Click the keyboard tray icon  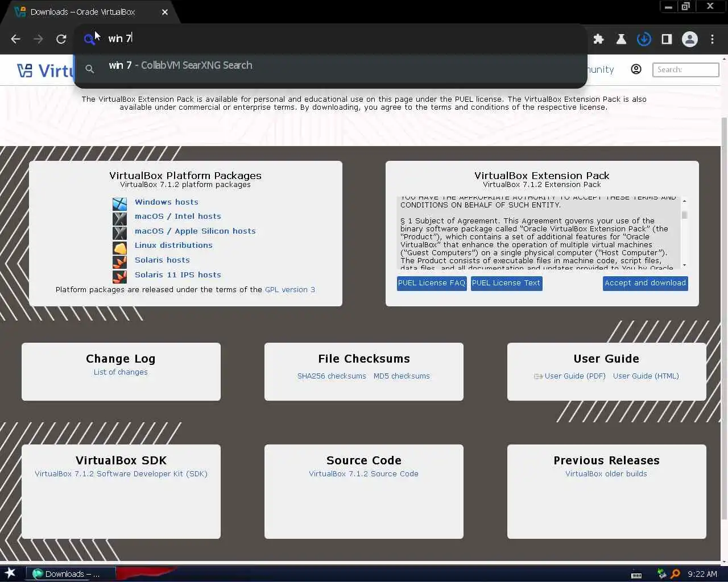click(x=637, y=575)
